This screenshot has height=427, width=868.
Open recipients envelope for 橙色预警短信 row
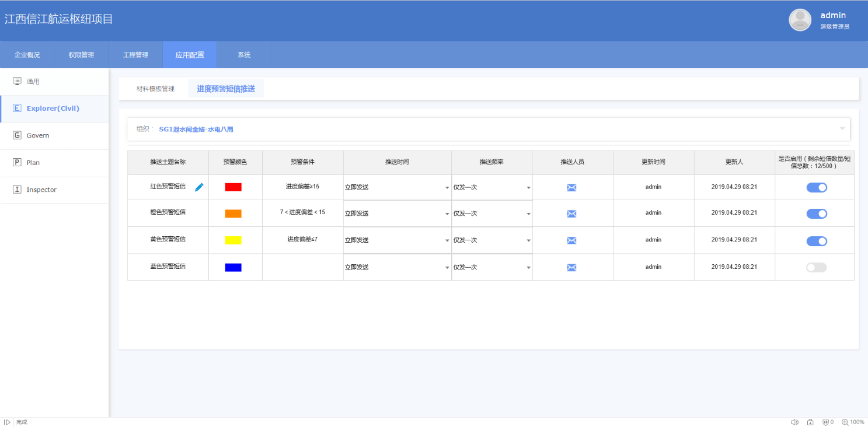[x=572, y=214]
